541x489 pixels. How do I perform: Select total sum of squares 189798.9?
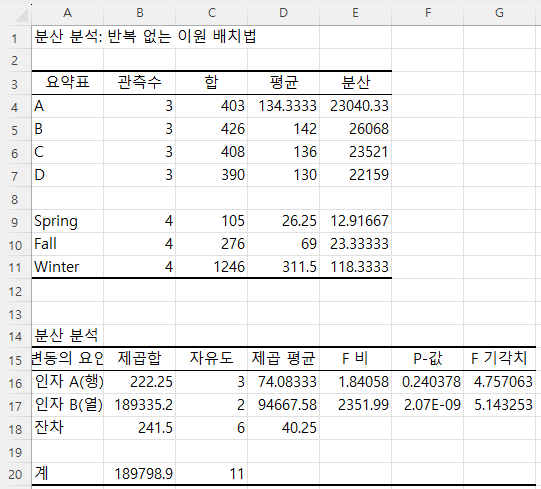pyautogui.click(x=139, y=474)
